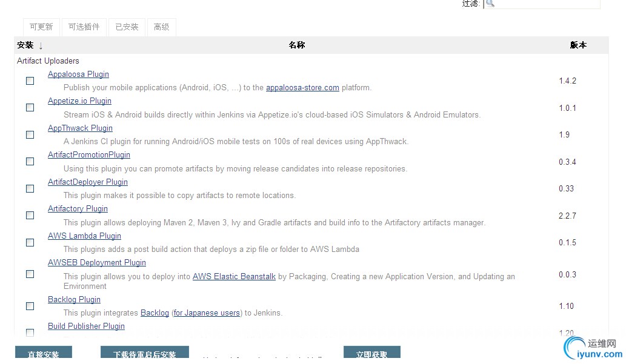Select the Backlog Plugin checkbox

[x=30, y=306]
